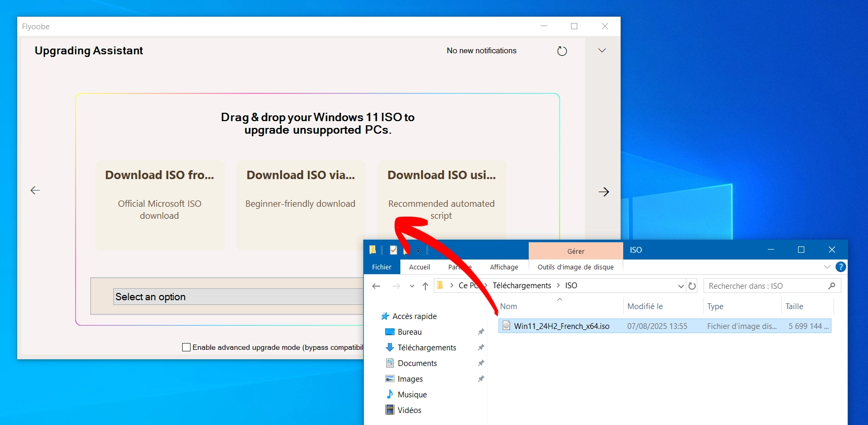868x425 pixels.
Task: Minimize the ISO Explorer window
Action: (770, 250)
